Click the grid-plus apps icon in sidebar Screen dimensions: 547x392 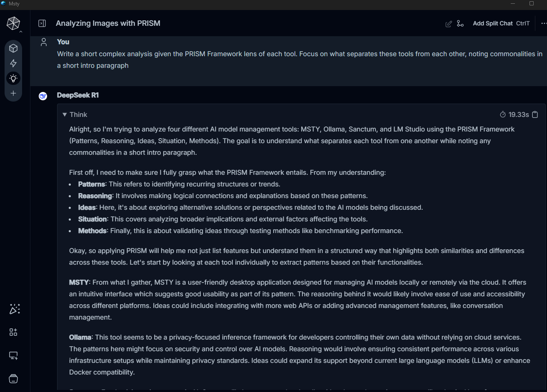[x=13, y=332]
